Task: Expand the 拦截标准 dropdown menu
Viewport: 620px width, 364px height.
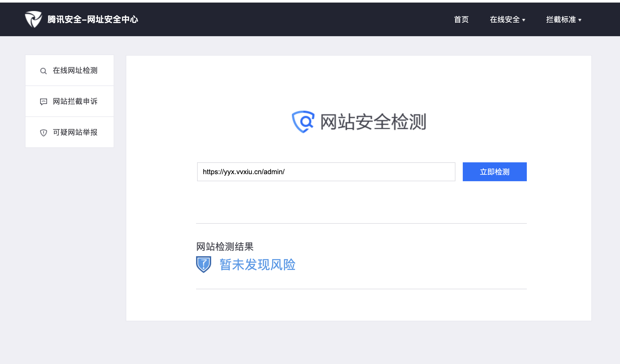Action: point(561,20)
